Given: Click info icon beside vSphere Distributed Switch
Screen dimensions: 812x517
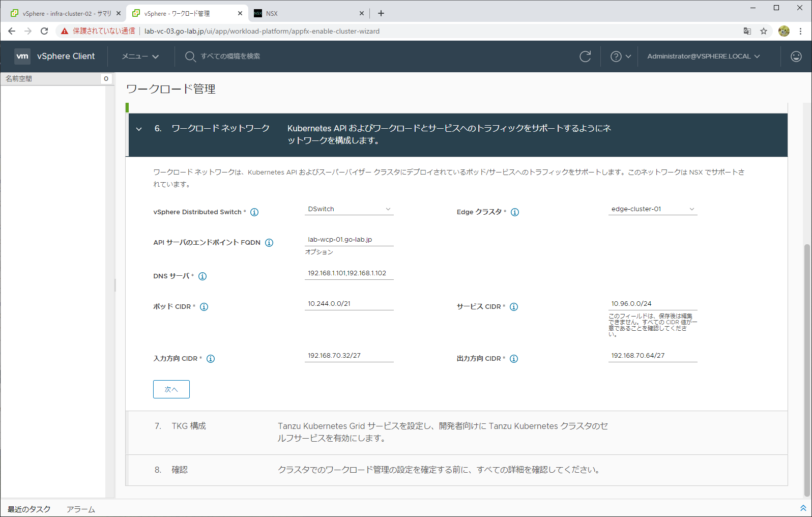Looking at the screenshot, I should point(254,212).
